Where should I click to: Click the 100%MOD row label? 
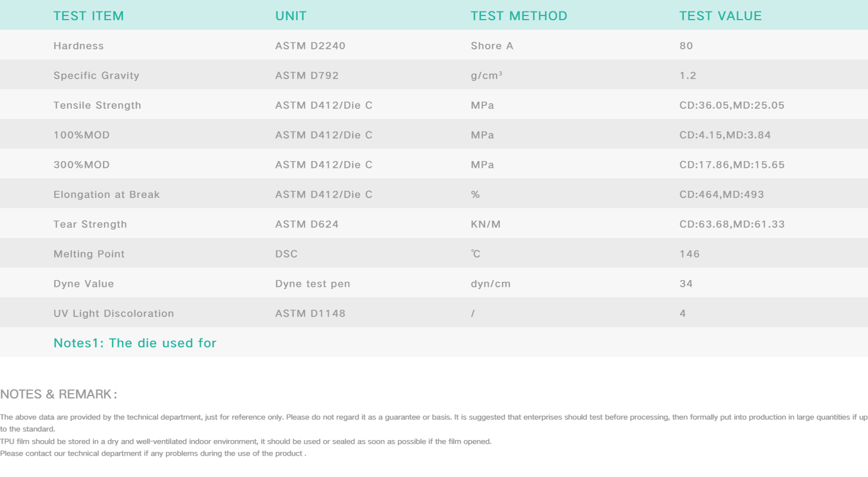tap(81, 135)
